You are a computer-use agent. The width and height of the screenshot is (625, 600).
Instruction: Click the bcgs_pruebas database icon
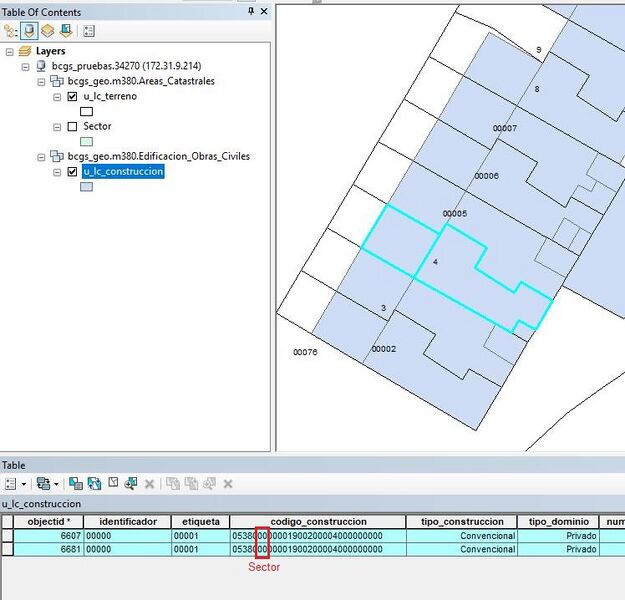[41, 66]
